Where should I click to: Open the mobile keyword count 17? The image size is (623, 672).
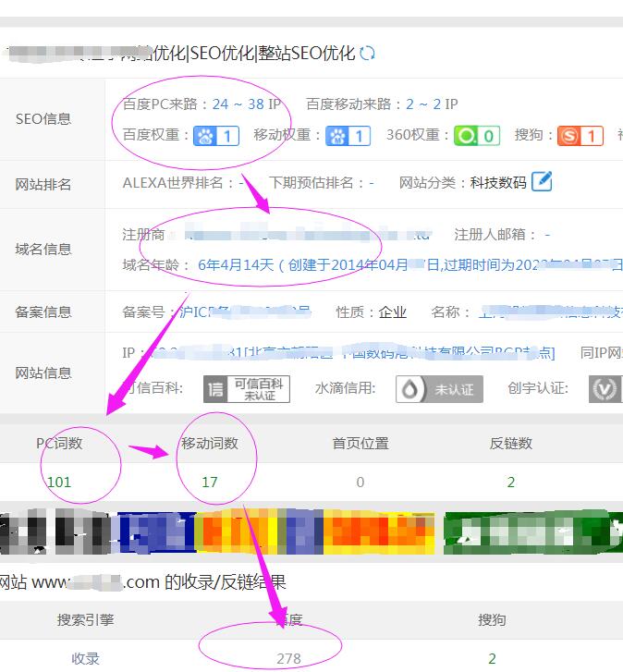coord(210,482)
